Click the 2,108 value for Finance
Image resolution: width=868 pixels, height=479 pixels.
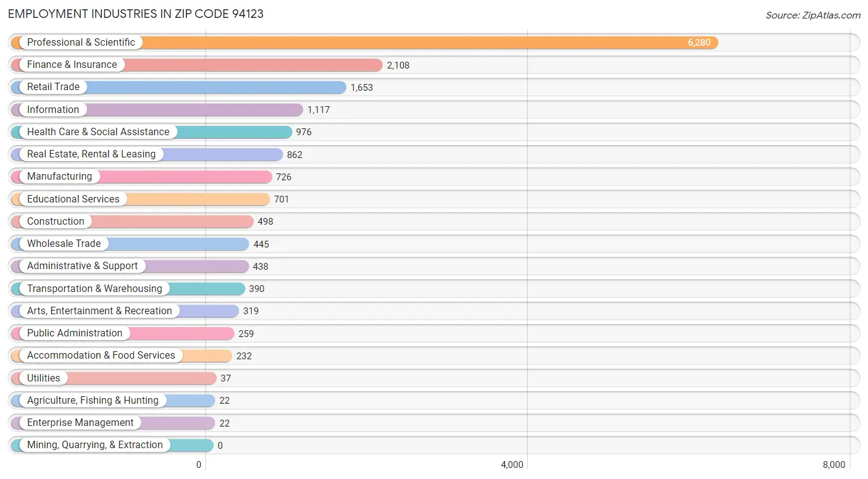pos(398,65)
